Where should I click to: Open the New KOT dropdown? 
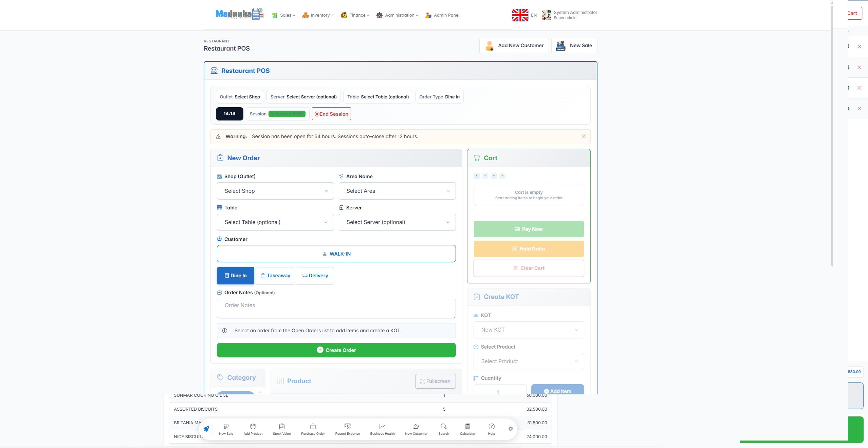pyautogui.click(x=528, y=330)
